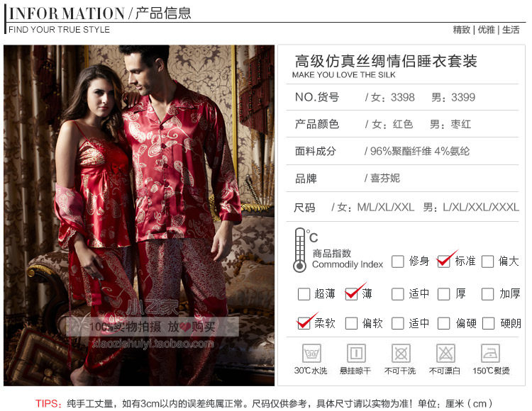Check the 偏大 oversized checkbox
Image resolution: width=532 pixels, height=411 pixels.
pos(487,261)
